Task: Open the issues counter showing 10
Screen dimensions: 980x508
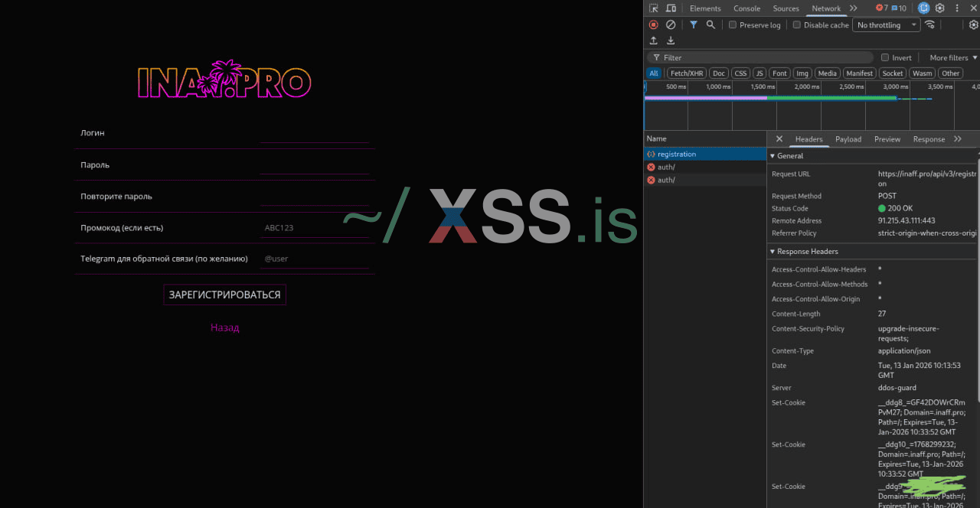Action: 898,8
